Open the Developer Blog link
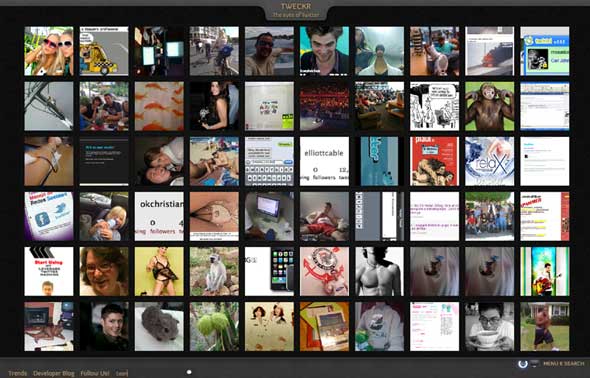 tap(54, 373)
